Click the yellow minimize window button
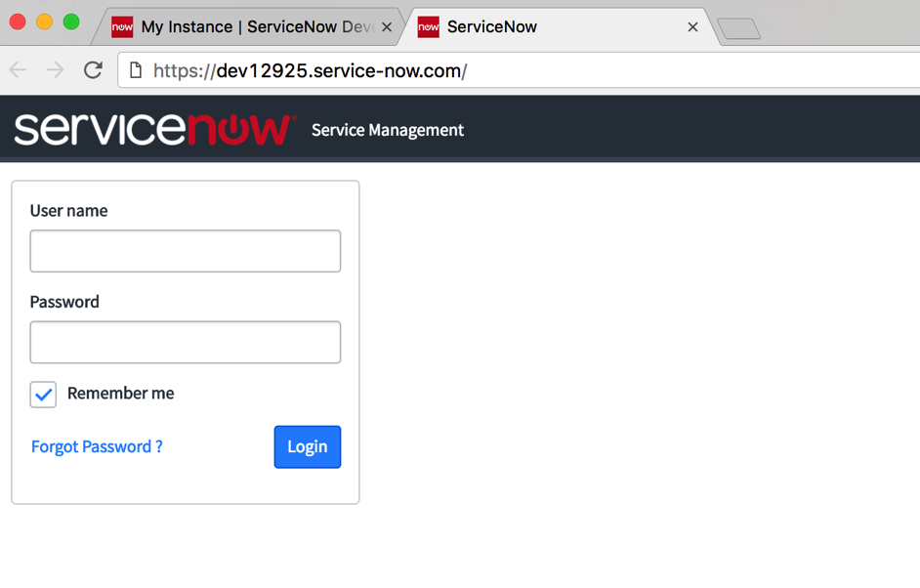Screen dimensions: 920x588 point(45,21)
